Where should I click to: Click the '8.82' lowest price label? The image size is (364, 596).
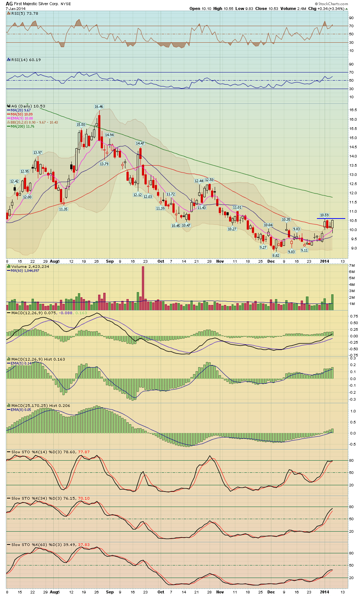tap(276, 255)
